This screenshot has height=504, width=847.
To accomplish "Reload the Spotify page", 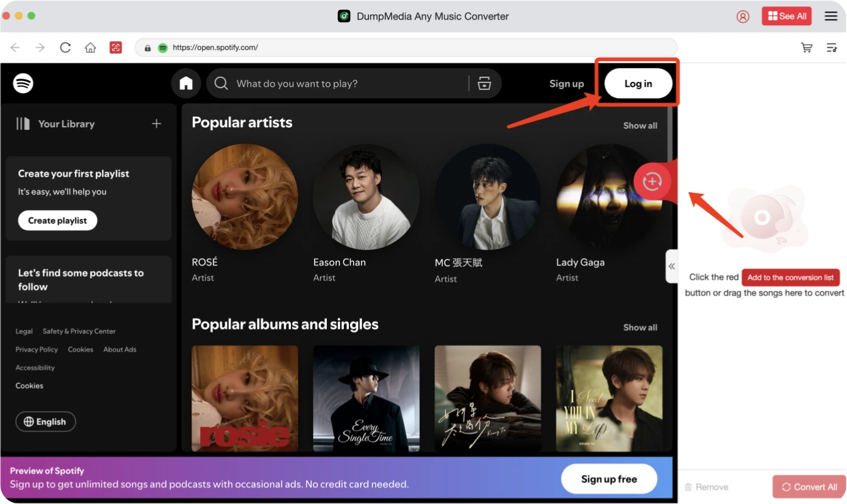I will (x=65, y=47).
